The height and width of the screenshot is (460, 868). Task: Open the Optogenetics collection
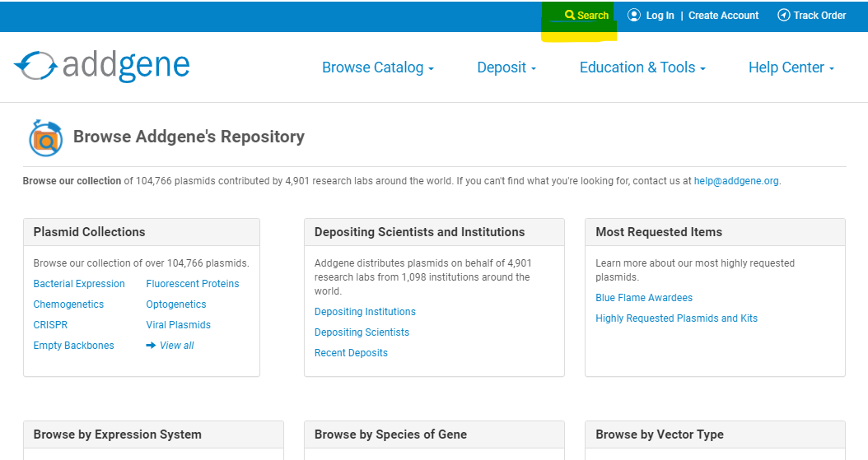176,304
